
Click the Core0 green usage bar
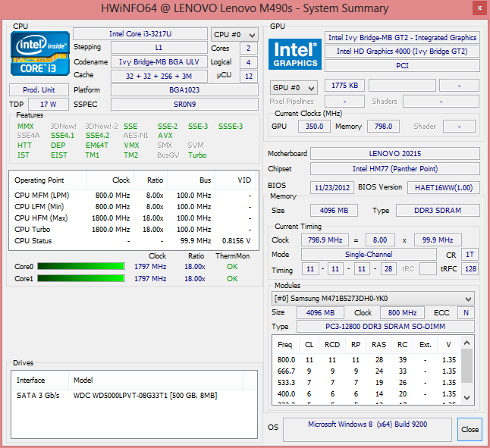81,267
